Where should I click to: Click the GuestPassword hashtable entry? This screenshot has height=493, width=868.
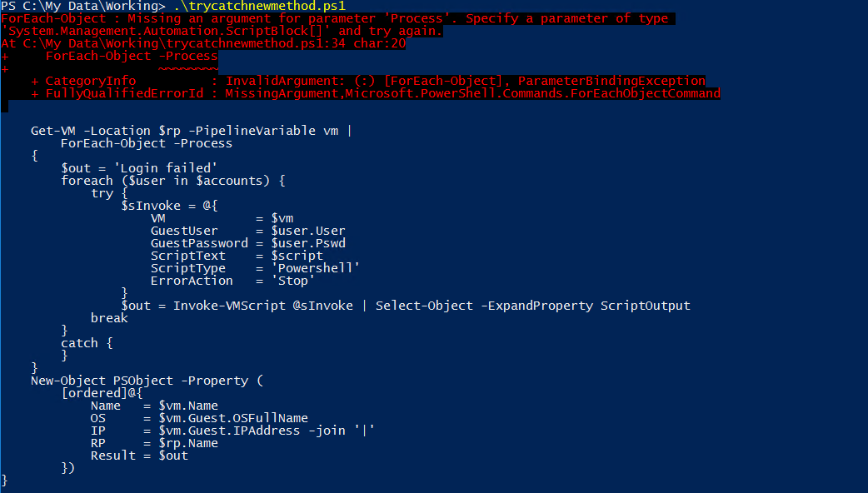(x=248, y=243)
